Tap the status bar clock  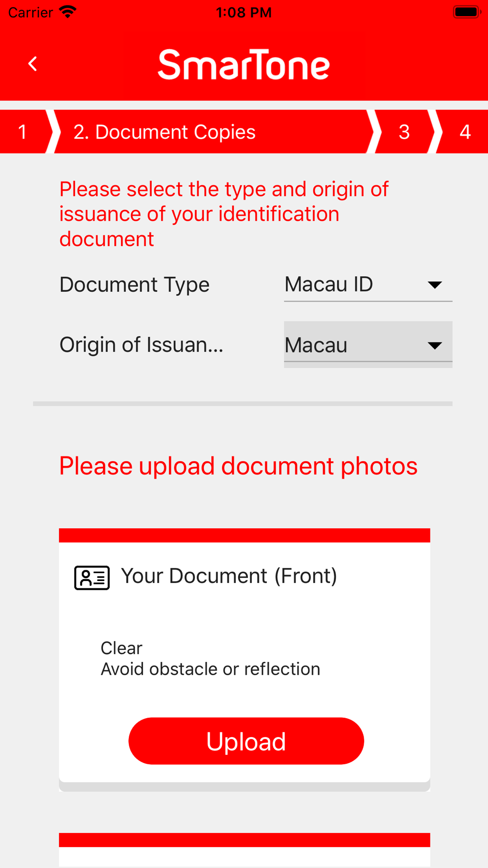[x=244, y=12]
